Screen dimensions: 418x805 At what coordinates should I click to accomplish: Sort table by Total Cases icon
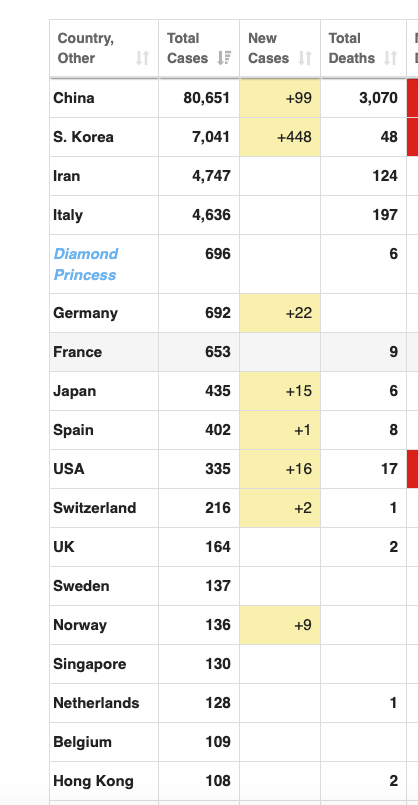click(224, 58)
